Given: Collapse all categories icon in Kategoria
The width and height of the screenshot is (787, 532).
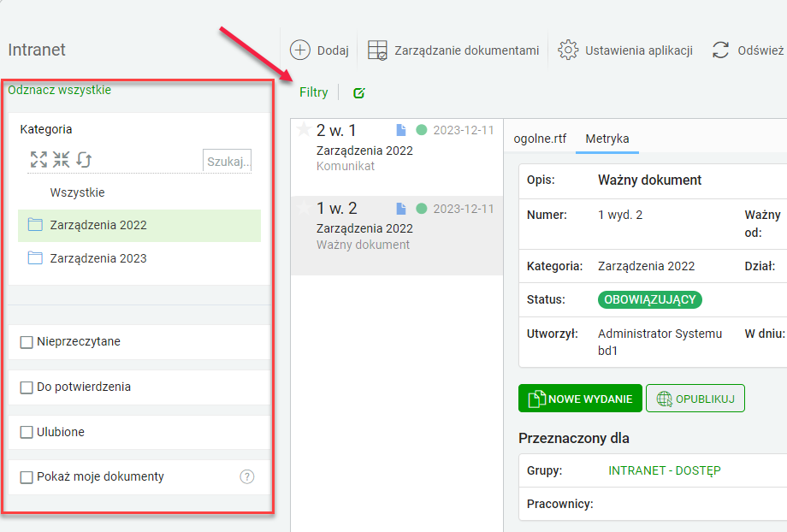Looking at the screenshot, I should pyautogui.click(x=62, y=160).
